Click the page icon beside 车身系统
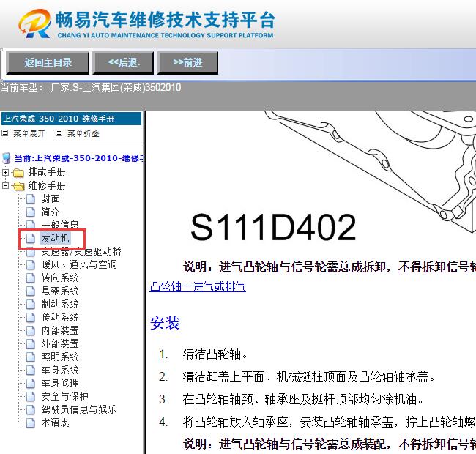The image size is (476, 454). point(30,371)
